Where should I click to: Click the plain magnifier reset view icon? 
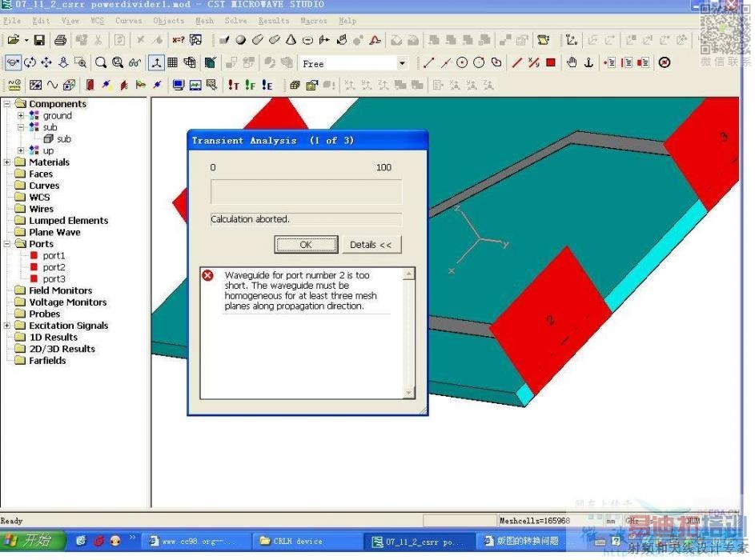101,62
